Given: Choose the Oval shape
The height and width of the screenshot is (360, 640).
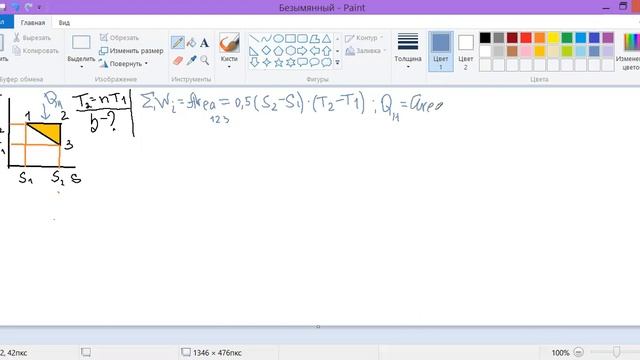Looking at the screenshot, I should (278, 39).
